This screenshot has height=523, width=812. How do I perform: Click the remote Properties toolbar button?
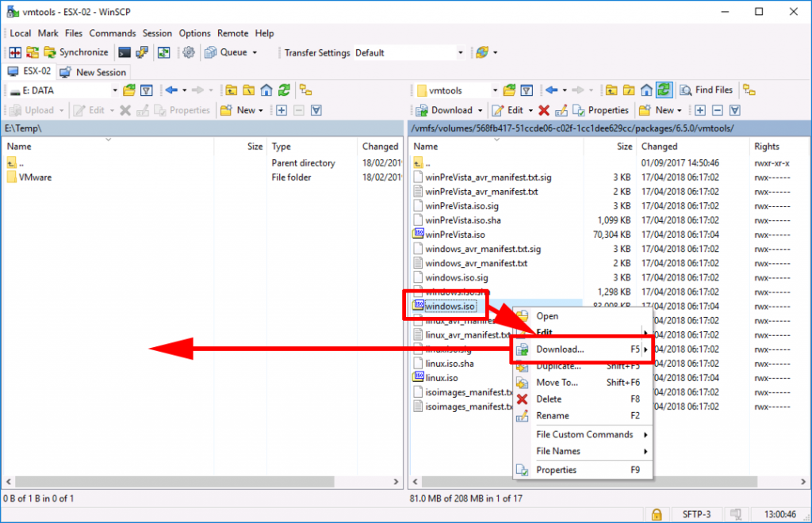601,110
